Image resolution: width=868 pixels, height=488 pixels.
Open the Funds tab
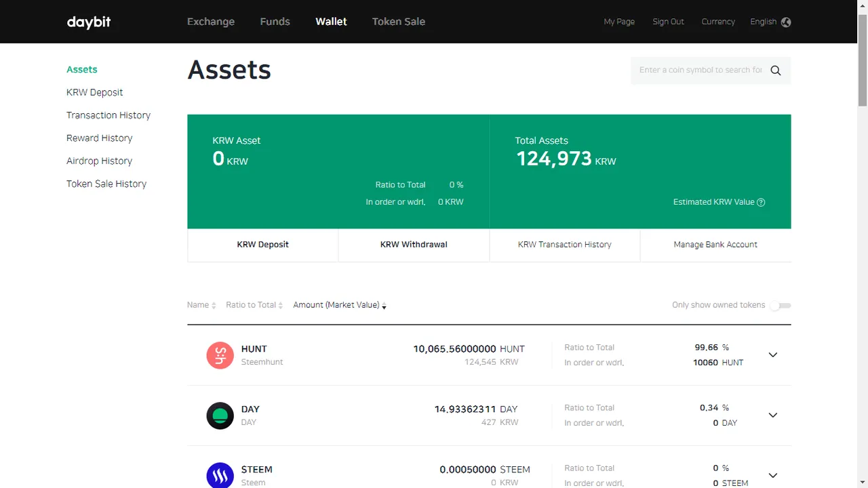tap(275, 22)
